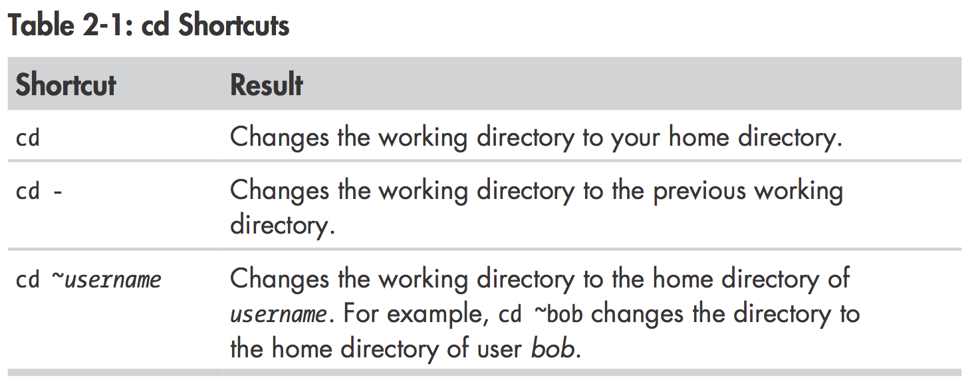Click the word "Changes" in the first row
The image size is (980, 386).
click(279, 138)
